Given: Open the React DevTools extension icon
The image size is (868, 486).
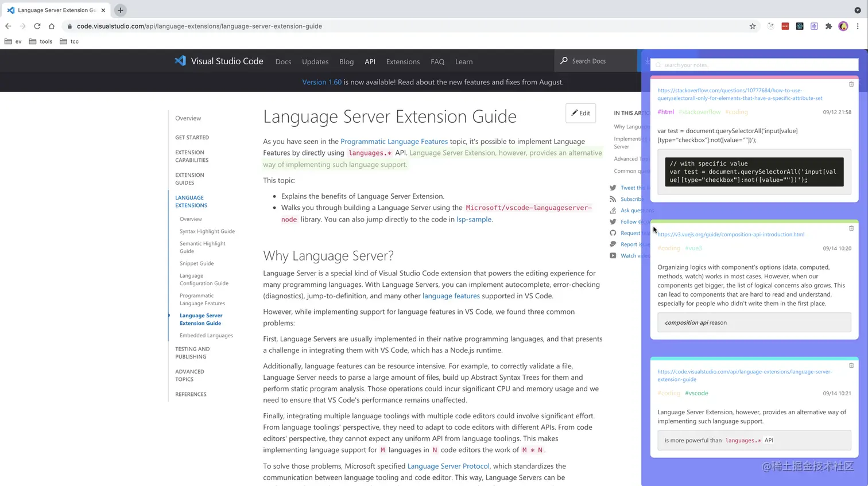Looking at the screenshot, I should pyautogui.click(x=800, y=26).
